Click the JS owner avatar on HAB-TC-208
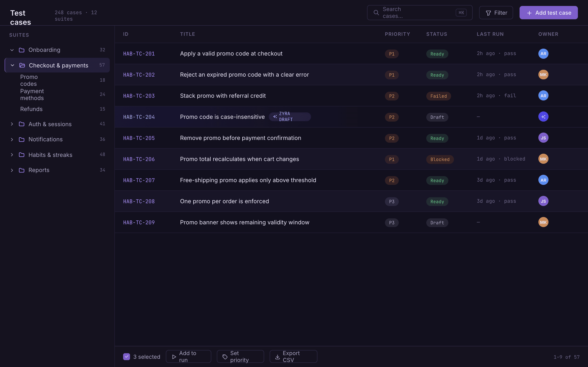This screenshot has height=367, width=588. (x=543, y=201)
